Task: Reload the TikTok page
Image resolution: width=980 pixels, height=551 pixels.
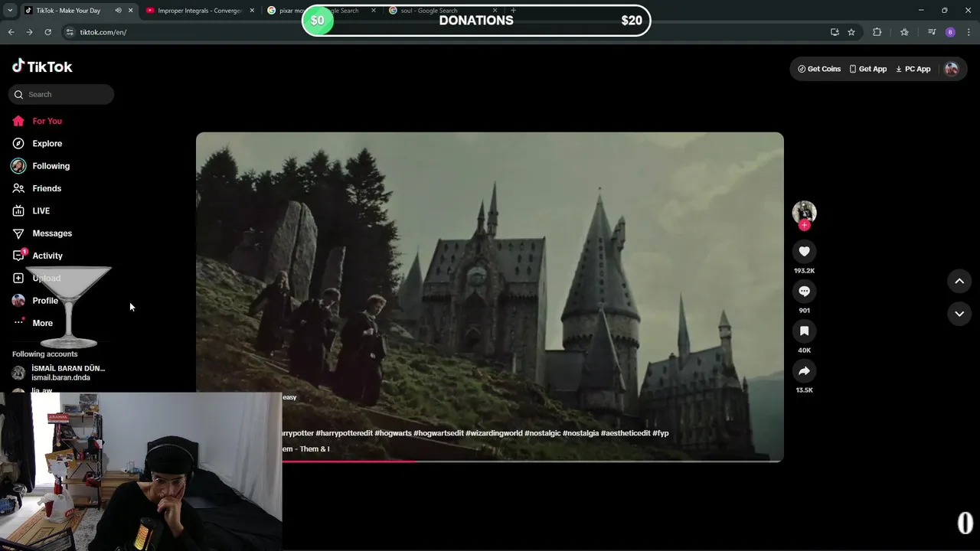Action: 47,32
